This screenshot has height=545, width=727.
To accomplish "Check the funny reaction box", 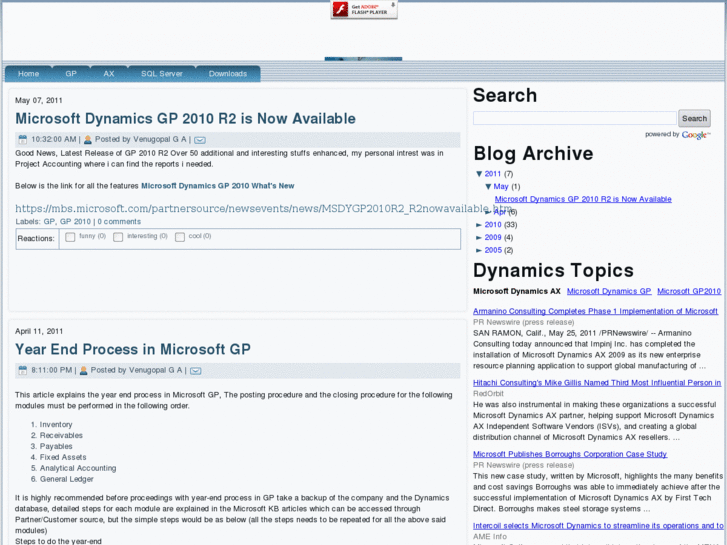I will coord(70,237).
